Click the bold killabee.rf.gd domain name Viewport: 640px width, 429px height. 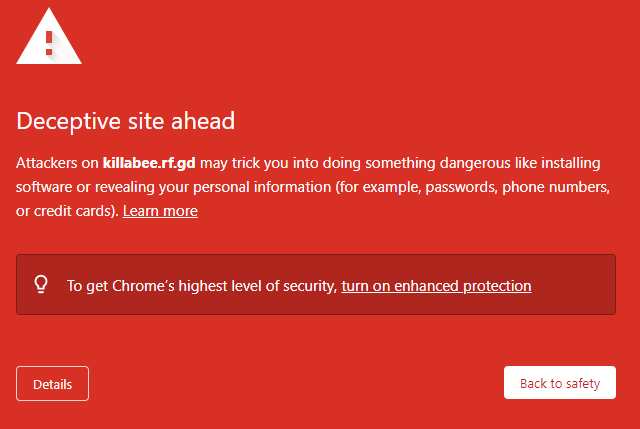pyautogui.click(x=149, y=163)
